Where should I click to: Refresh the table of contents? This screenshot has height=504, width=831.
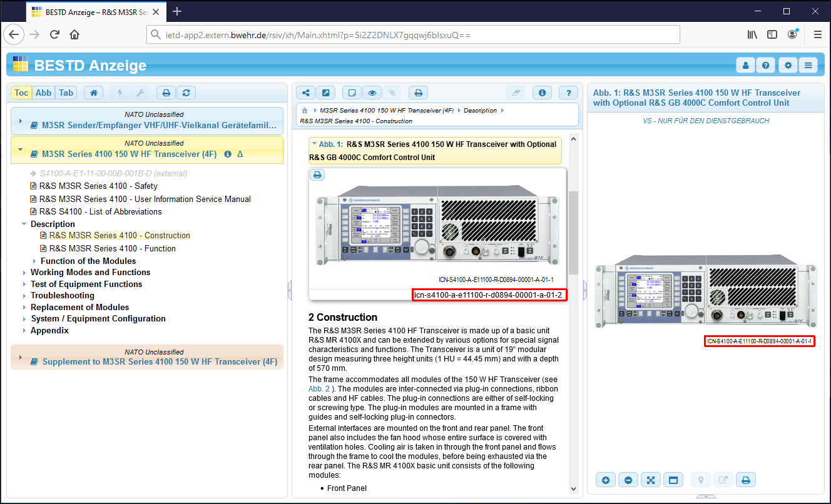186,93
